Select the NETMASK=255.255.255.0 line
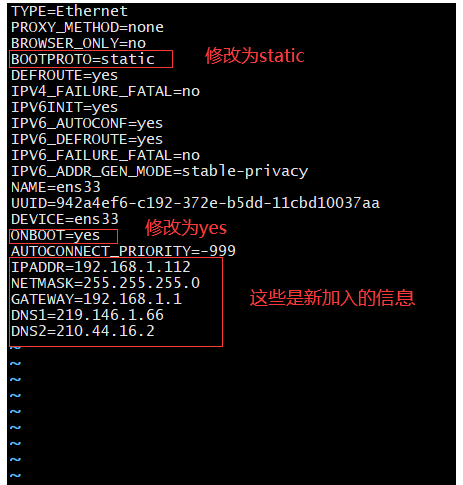 pos(105,283)
